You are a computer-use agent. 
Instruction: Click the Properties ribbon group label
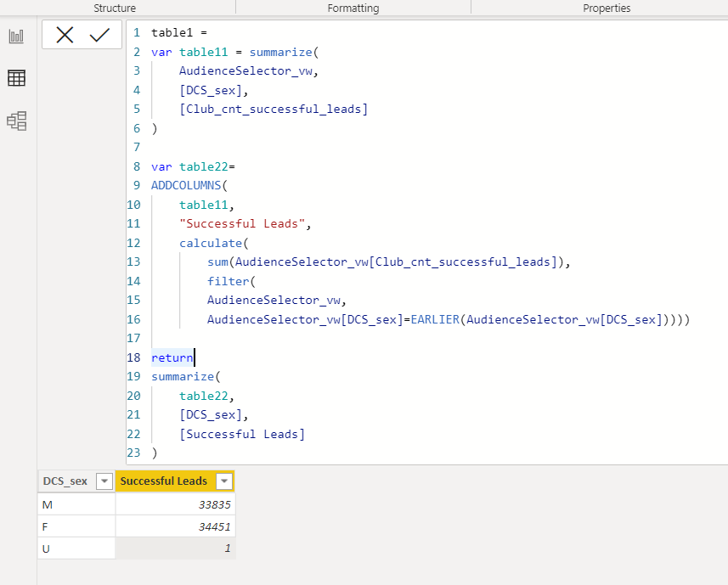click(x=607, y=8)
